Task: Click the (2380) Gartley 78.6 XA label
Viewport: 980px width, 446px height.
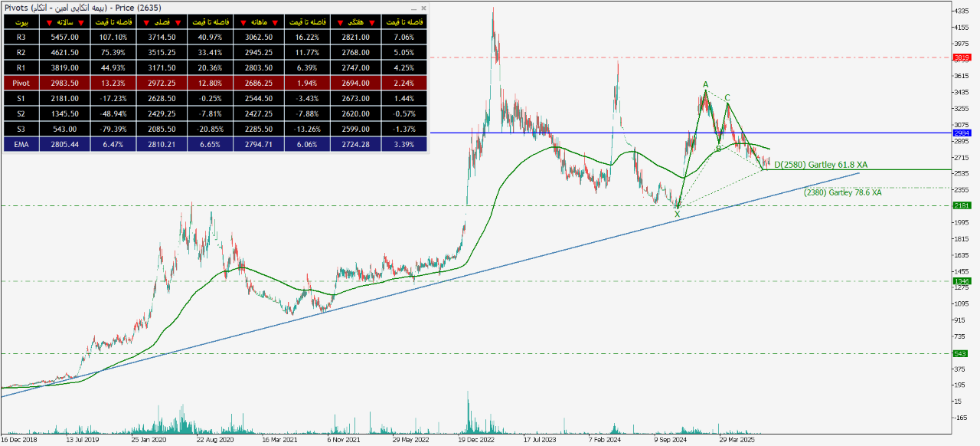Action: 842,193
